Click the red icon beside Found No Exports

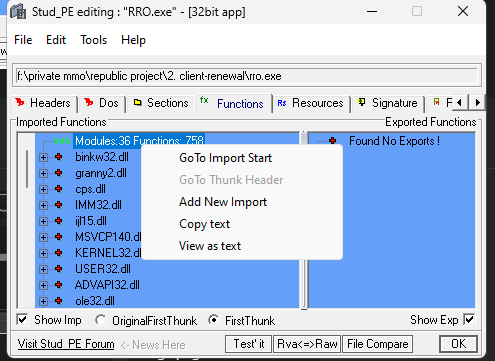pos(332,141)
